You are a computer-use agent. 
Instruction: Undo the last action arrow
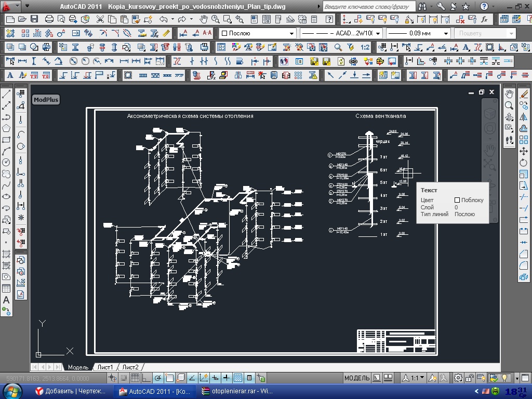[x=164, y=19]
